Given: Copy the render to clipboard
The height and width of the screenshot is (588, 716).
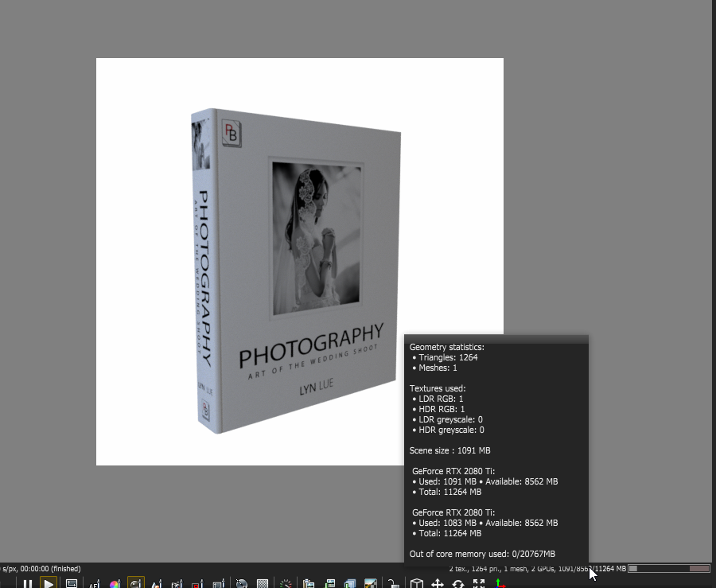Looking at the screenshot, I should 308,584.
